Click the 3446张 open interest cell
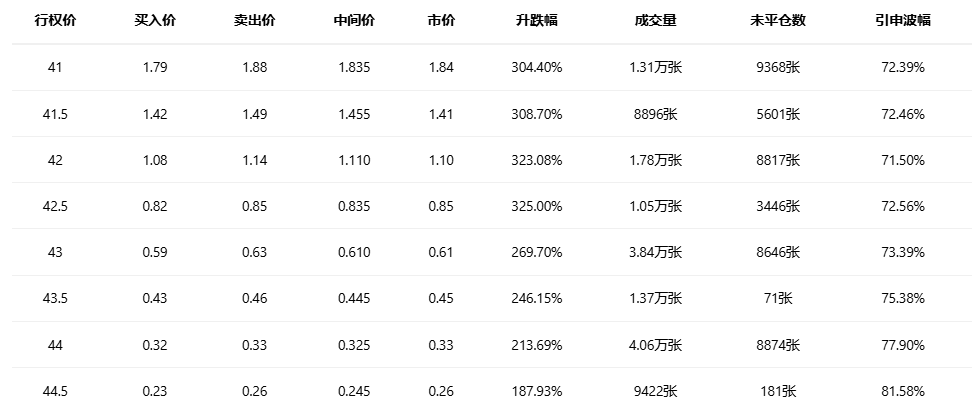The image size is (978, 411). (x=778, y=206)
